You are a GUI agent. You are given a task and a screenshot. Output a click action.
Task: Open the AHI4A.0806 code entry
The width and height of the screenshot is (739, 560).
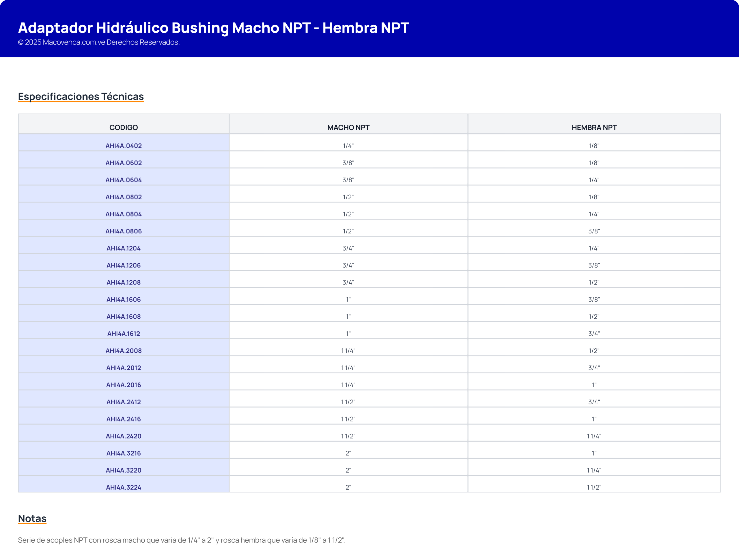coord(124,231)
